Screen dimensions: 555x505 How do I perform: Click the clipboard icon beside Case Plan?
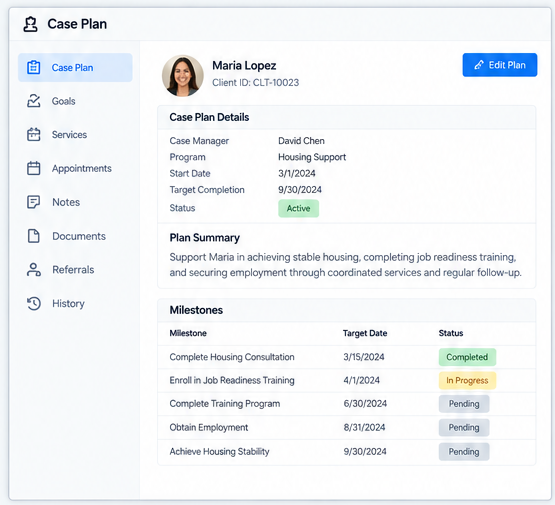tap(34, 67)
